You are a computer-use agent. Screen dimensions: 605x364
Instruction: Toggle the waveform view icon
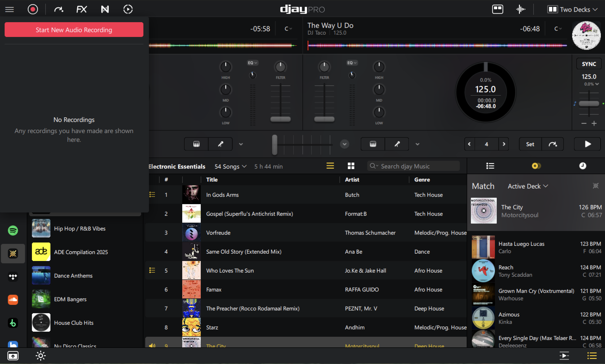tap(520, 9)
